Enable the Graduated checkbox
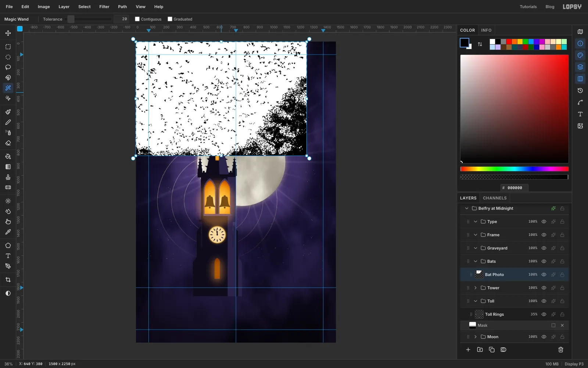588x368 pixels. coord(170,19)
